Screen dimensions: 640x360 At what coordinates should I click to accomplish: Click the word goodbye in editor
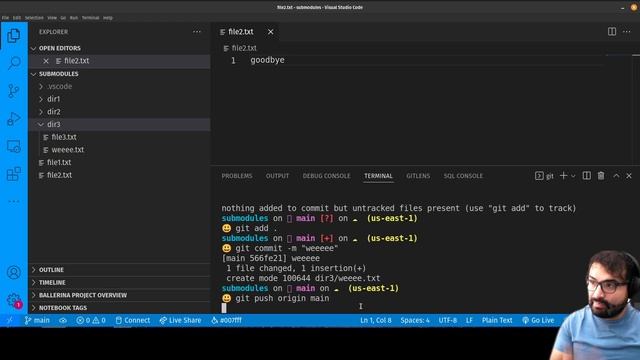267,60
